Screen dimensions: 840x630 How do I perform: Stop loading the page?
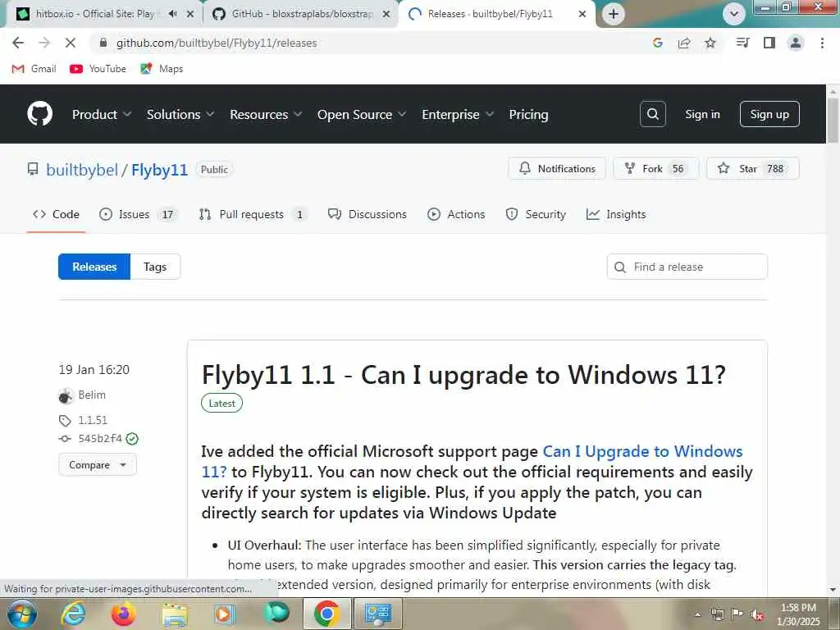click(x=71, y=43)
